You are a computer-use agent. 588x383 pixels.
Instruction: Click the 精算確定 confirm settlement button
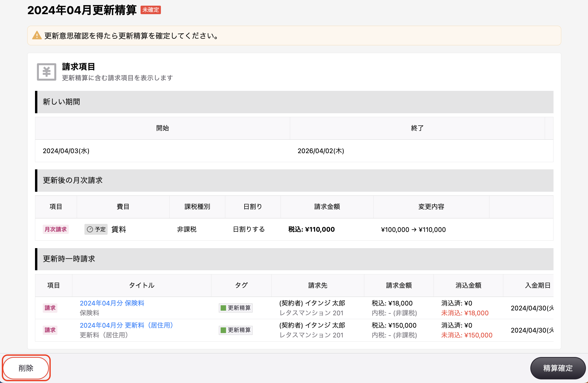pyautogui.click(x=558, y=368)
